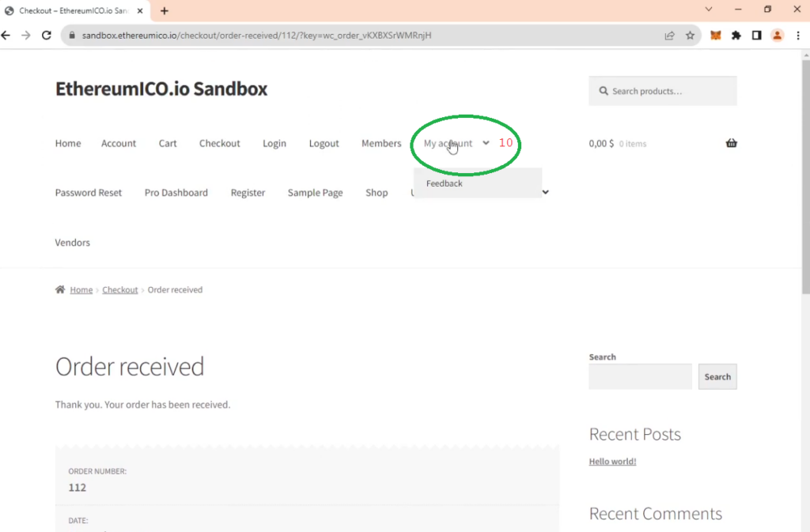
Task: Click the MetaMask fox extension icon
Action: click(716, 36)
